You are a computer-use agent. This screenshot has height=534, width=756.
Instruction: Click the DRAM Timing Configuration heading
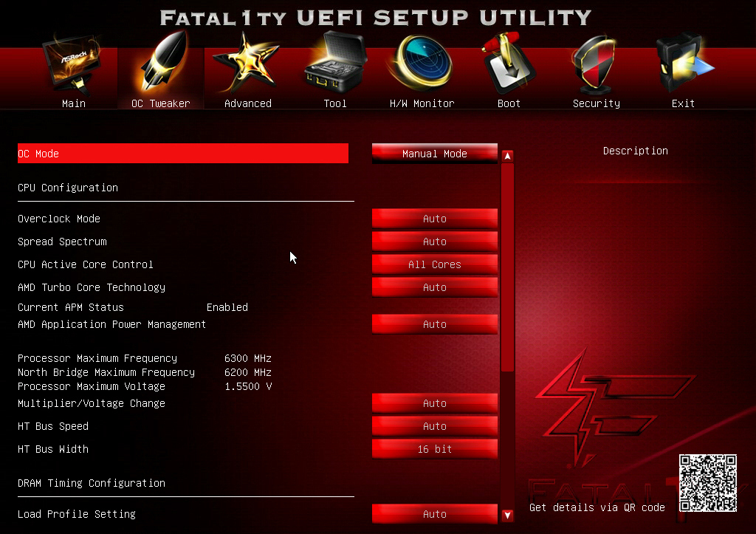click(92, 483)
